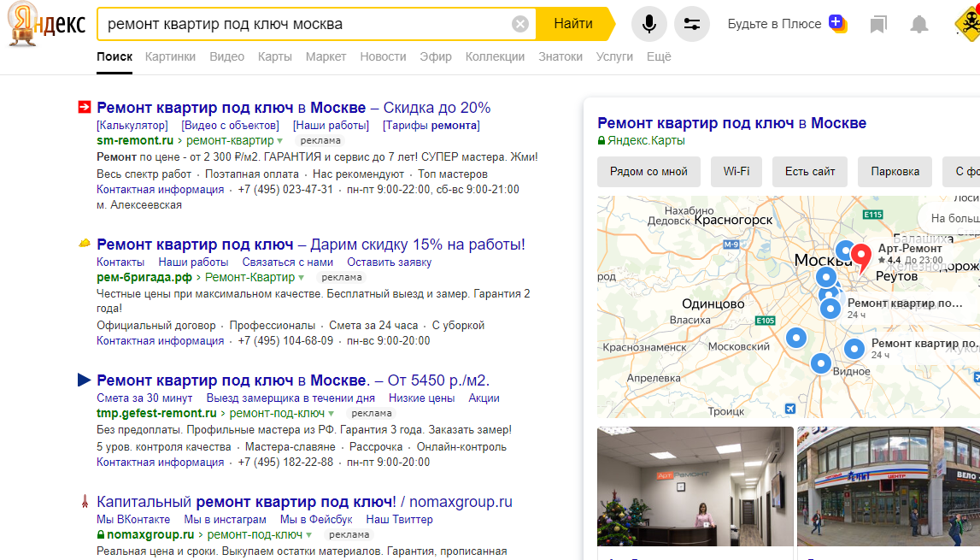980x560 pixels.
Task: Open result titled От 5450 р./м2
Action: pos(293,380)
